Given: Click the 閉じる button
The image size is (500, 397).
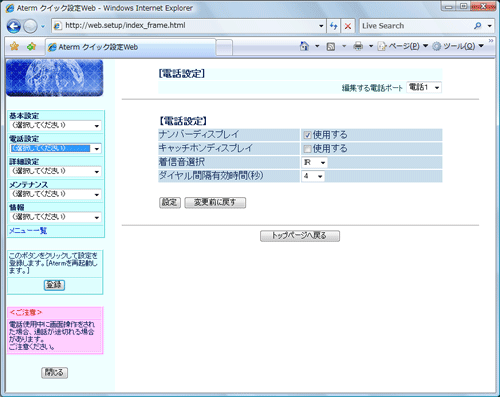Looking at the screenshot, I should (55, 372).
